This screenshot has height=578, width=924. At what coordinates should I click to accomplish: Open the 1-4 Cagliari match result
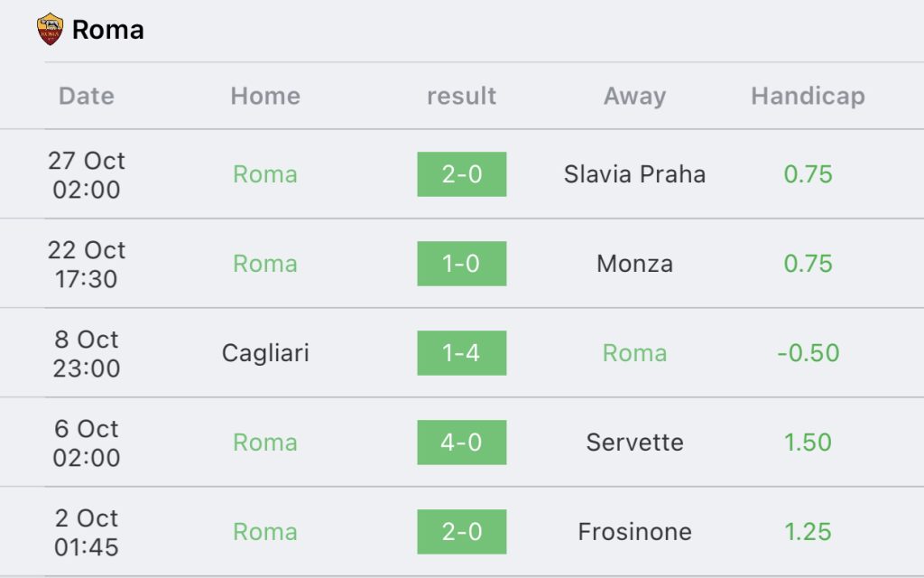tap(462, 353)
